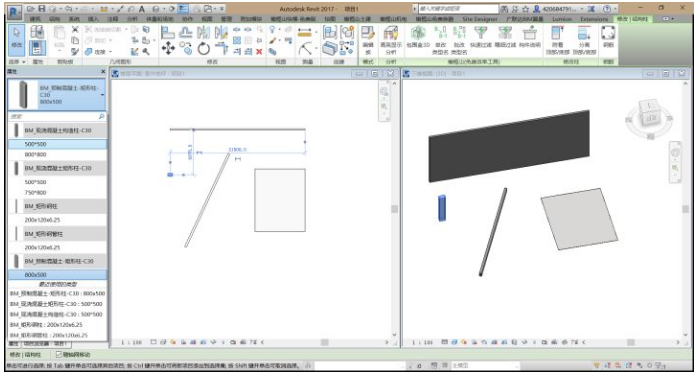The height and width of the screenshot is (375, 698).
Task: Click the Aligned Dimension measure icon
Action: tap(304, 33)
